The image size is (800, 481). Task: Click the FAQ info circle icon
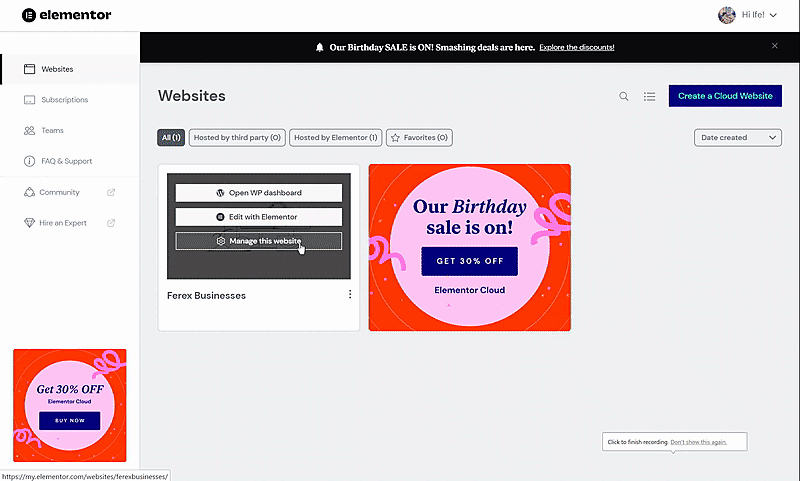click(30, 161)
